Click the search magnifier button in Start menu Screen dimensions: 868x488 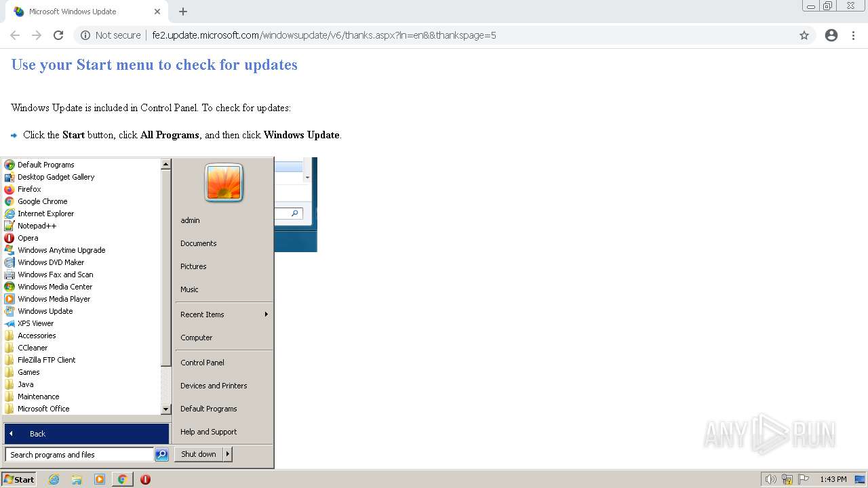[161, 455]
